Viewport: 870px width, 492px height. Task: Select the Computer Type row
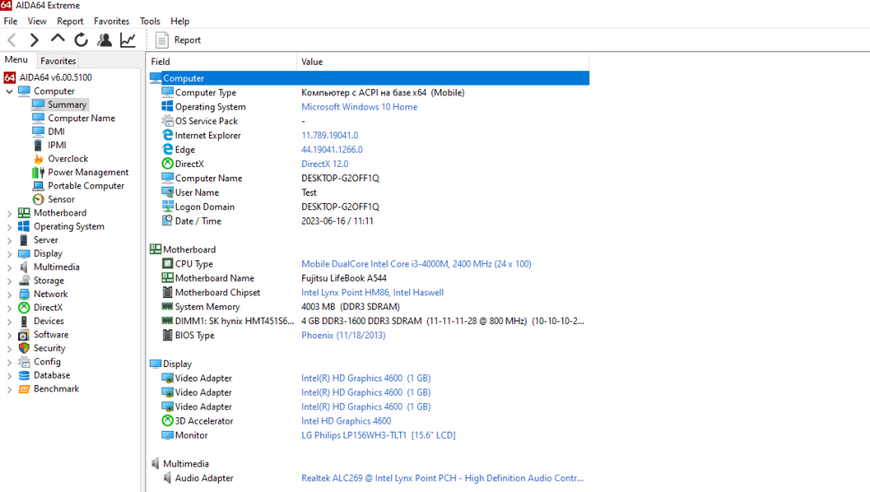pyautogui.click(x=369, y=93)
